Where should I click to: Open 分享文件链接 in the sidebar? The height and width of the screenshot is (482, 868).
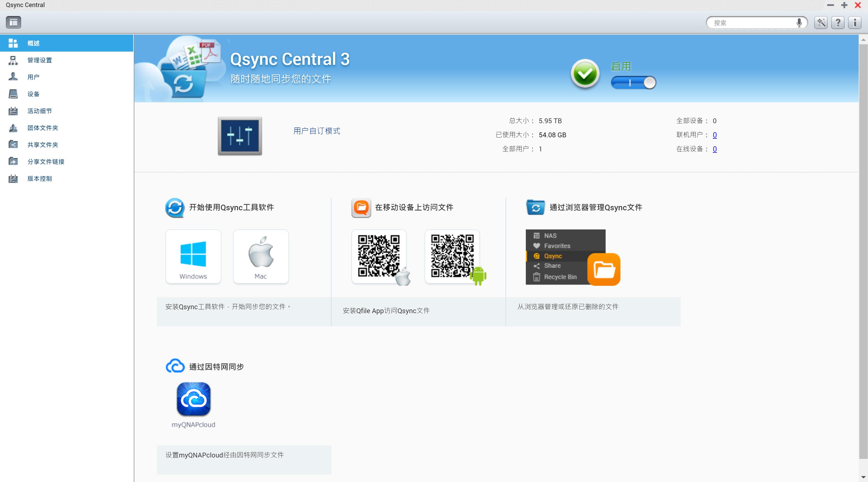[46, 162]
